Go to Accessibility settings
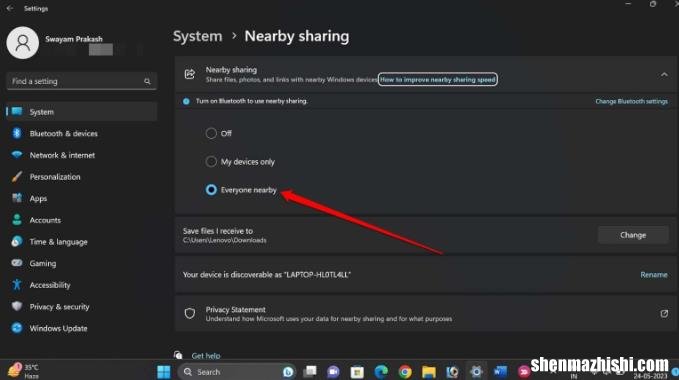Viewport: 679px width, 380px height. [81, 285]
